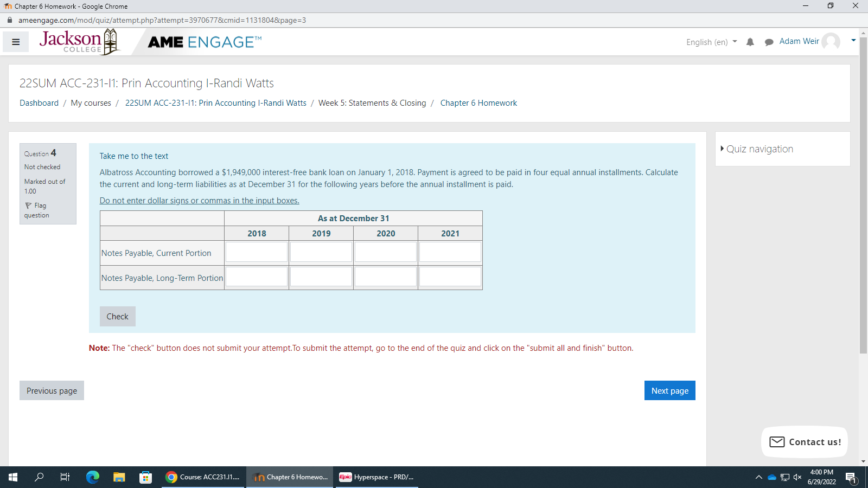This screenshot has width=868, height=488.
Task: Open the English (en) language dropdown
Action: 712,42
